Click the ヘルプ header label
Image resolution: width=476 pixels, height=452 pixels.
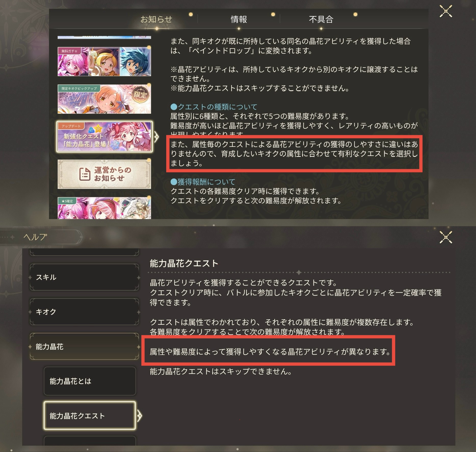[x=35, y=237]
